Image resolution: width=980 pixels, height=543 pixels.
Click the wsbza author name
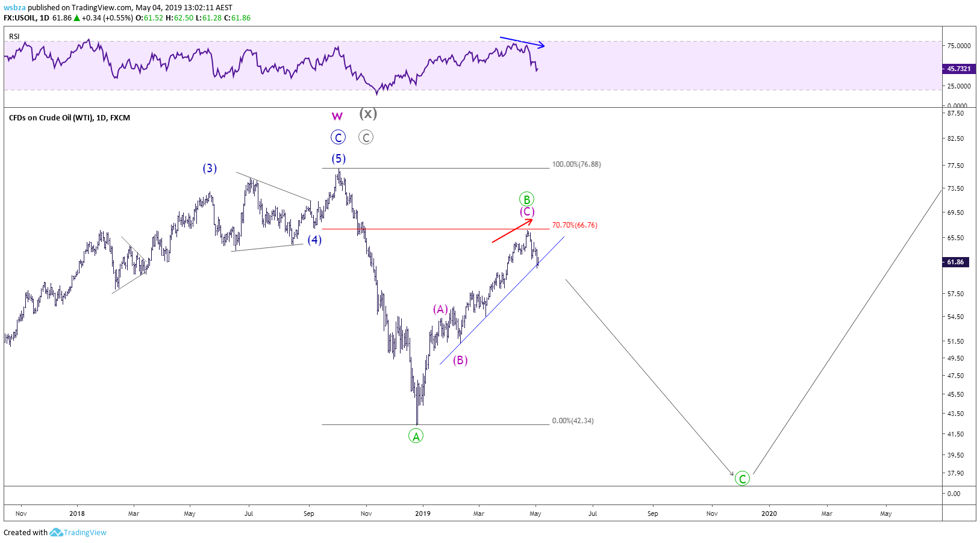click(14, 8)
